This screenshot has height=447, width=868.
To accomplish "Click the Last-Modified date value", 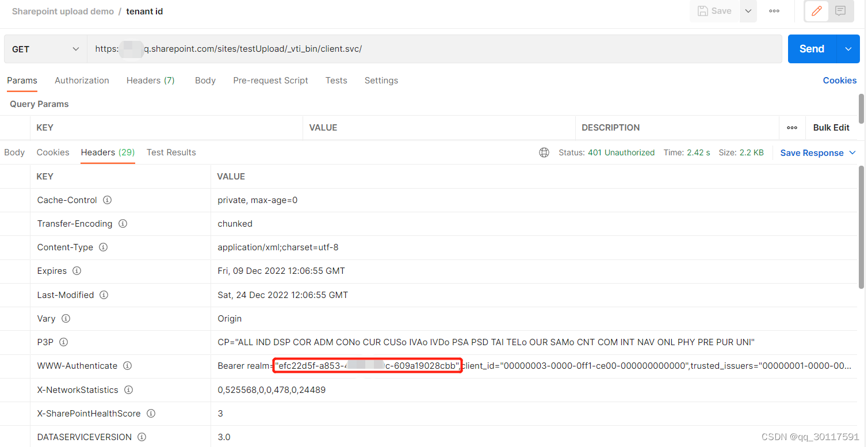I will pos(283,295).
